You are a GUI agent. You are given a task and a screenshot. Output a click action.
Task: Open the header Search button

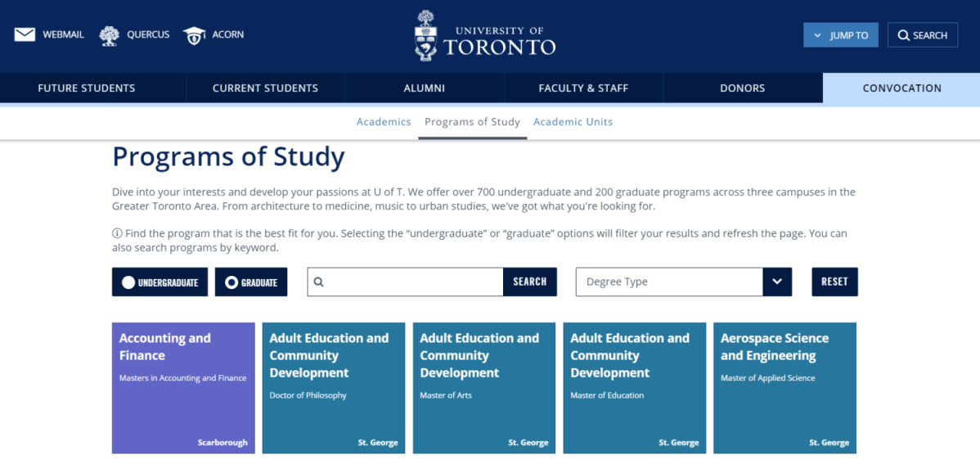(x=923, y=35)
